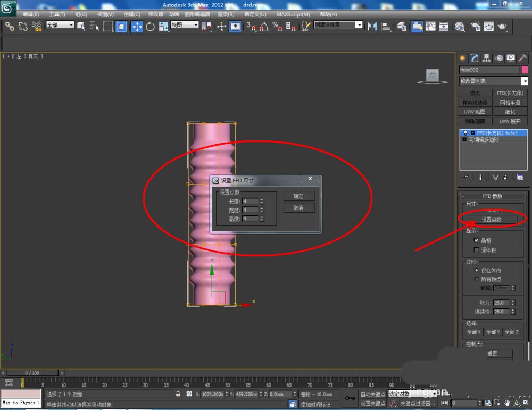
Task: Enable the 源体积 source volume checkbox
Action: click(476, 250)
